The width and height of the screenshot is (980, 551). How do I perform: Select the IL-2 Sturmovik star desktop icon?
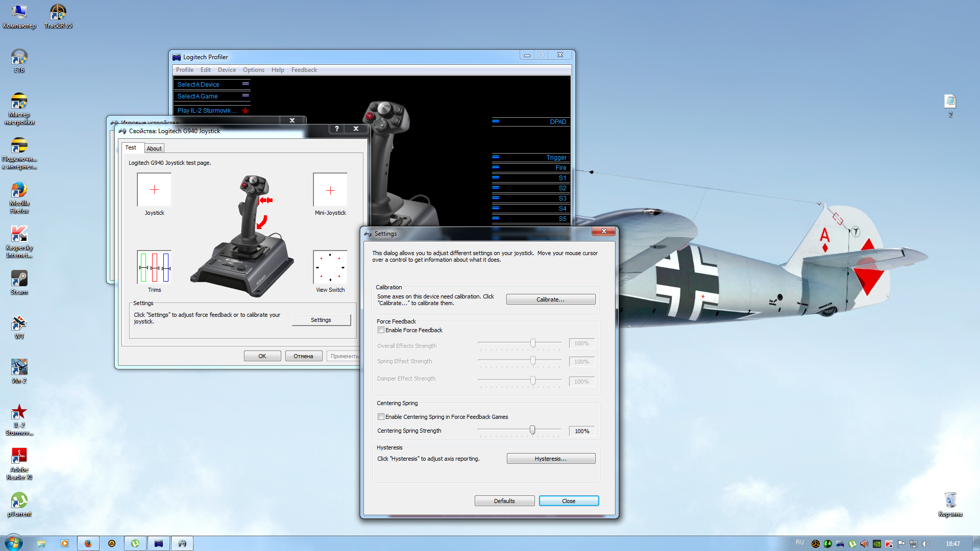pyautogui.click(x=19, y=419)
